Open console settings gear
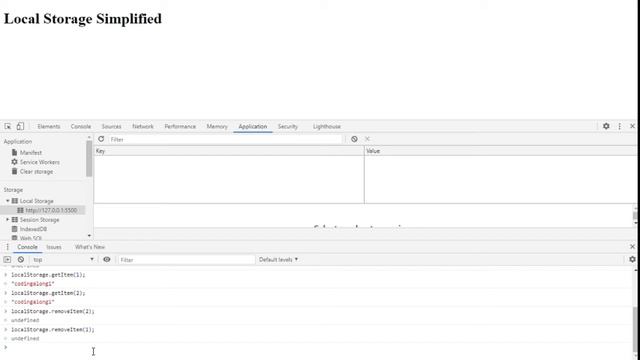Viewport: 640px width, 360px height. [632, 259]
